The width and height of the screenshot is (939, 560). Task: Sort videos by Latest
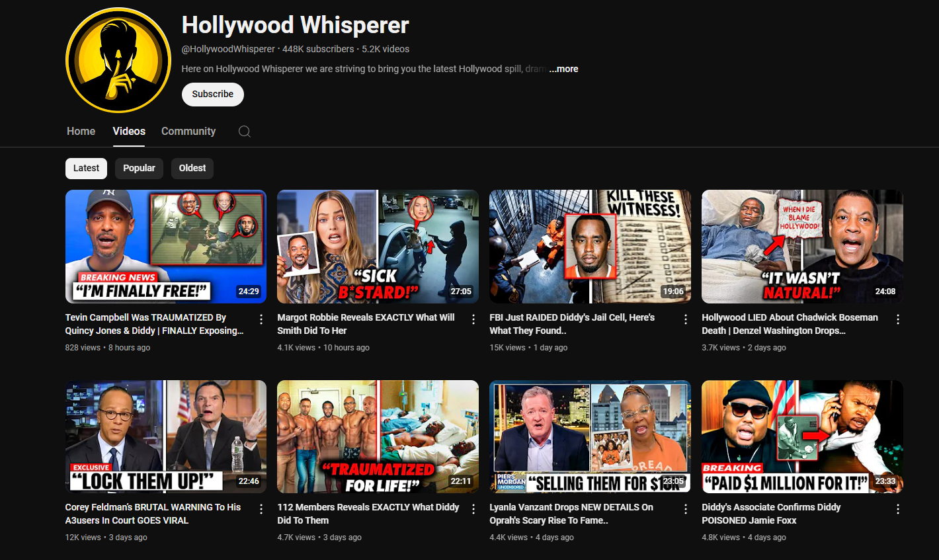pyautogui.click(x=86, y=168)
